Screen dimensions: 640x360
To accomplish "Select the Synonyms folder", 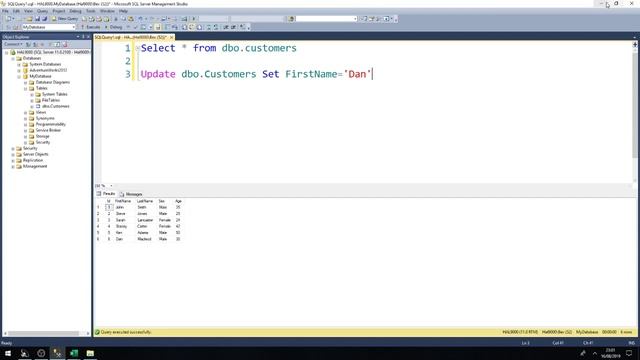I will 45,118.
